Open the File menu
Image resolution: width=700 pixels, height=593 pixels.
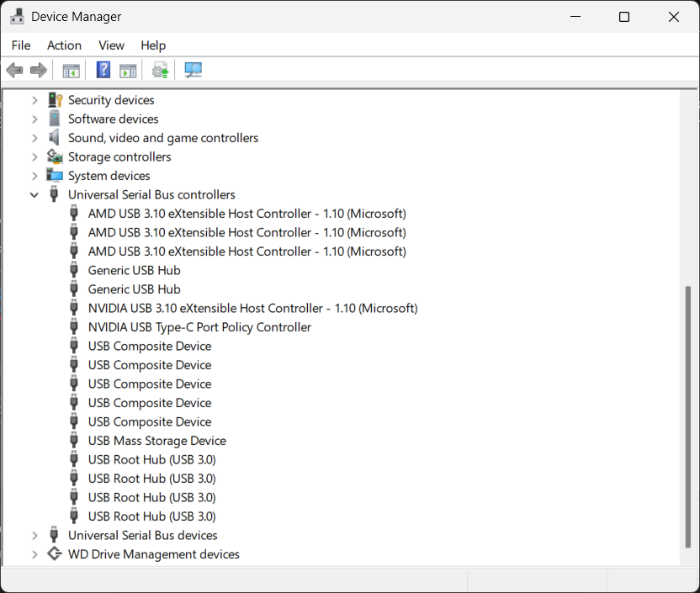click(21, 45)
